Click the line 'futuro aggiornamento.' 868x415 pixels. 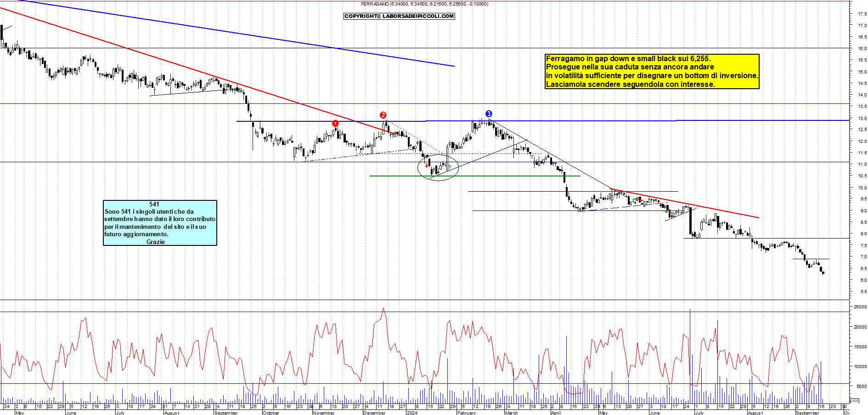136,234
